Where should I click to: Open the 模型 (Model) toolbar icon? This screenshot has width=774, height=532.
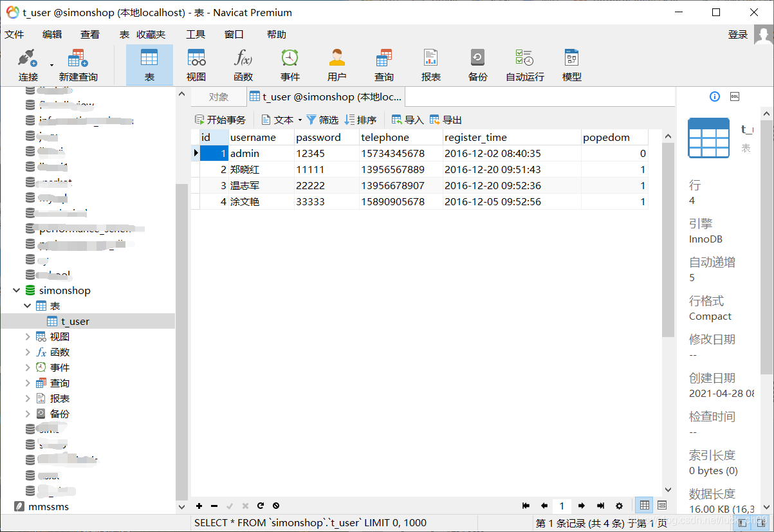(x=571, y=64)
